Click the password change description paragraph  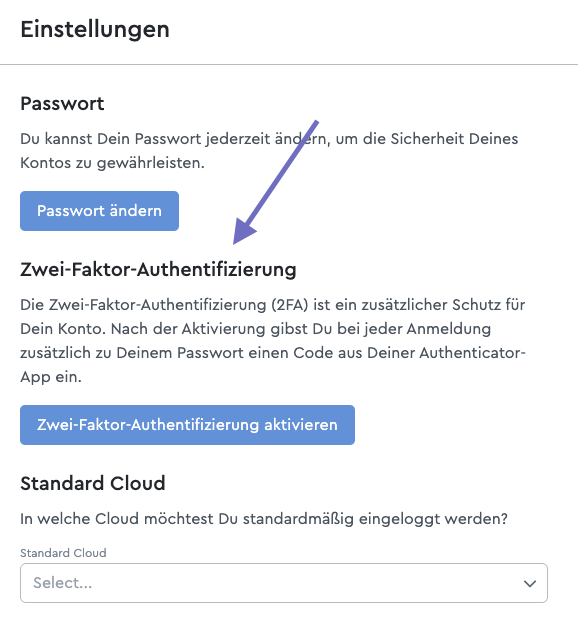point(269,151)
